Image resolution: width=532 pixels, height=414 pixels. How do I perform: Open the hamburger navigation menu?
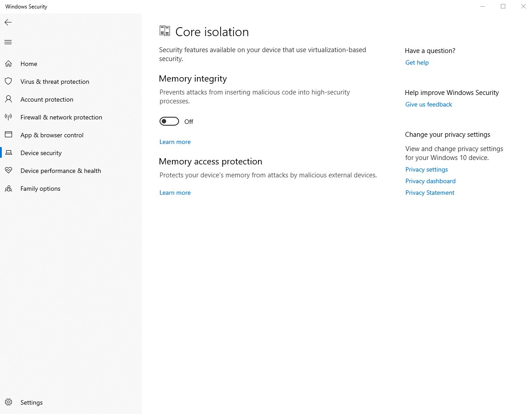8,42
